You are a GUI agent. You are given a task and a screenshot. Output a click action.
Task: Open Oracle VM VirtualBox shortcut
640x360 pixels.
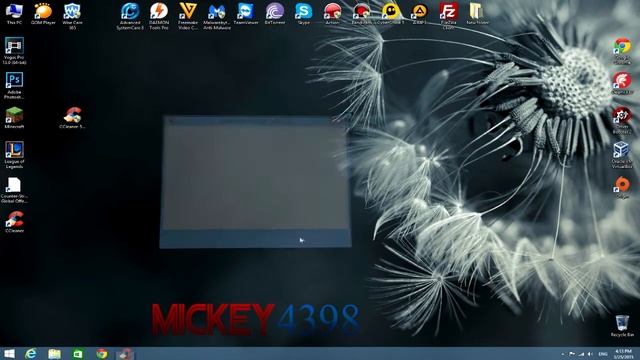(622, 155)
